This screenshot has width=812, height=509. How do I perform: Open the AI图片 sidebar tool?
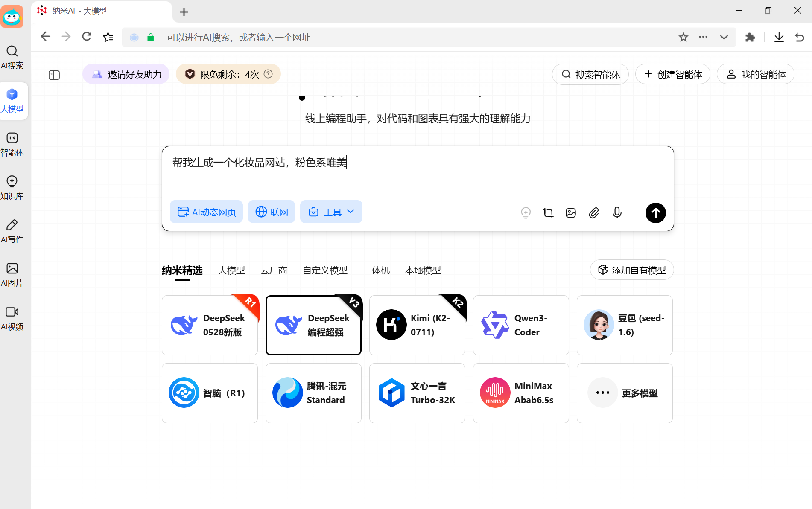click(12, 275)
